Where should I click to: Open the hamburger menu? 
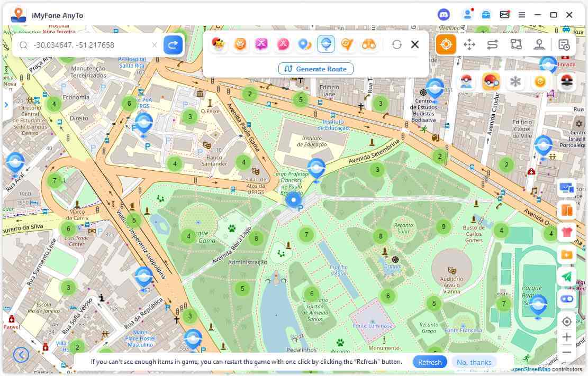coord(522,15)
